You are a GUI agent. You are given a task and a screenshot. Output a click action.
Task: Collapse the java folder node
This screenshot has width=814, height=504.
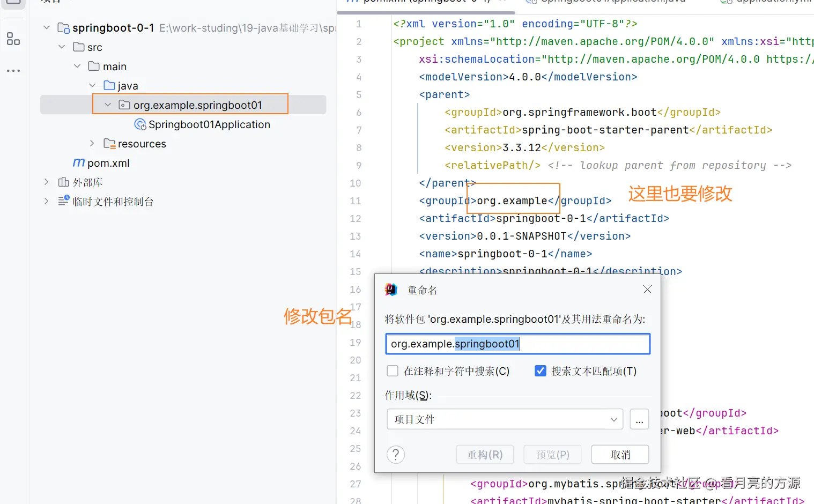pos(92,85)
